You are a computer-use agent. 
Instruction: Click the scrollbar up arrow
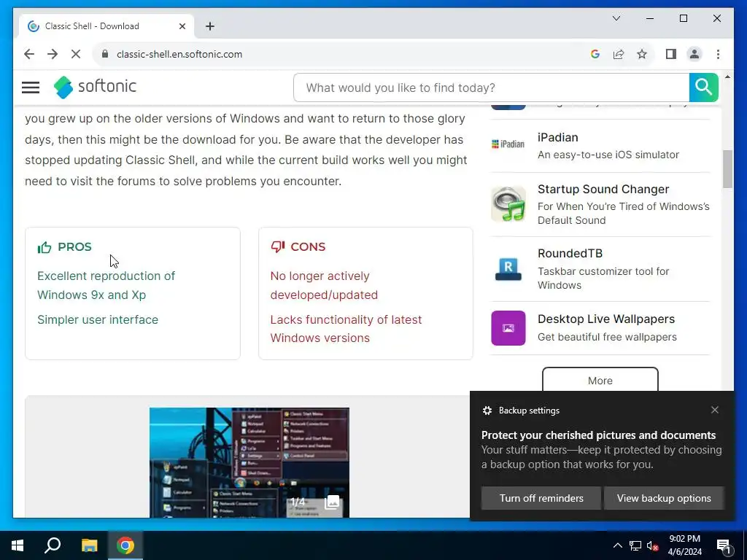point(727,77)
